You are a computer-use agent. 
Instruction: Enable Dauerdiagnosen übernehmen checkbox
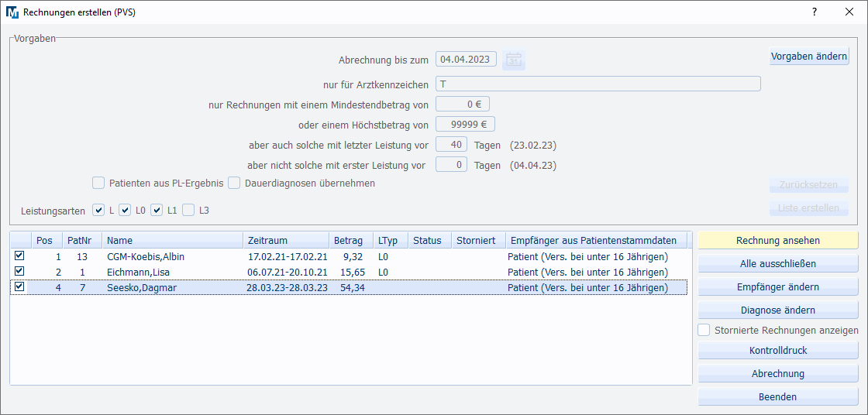click(234, 183)
